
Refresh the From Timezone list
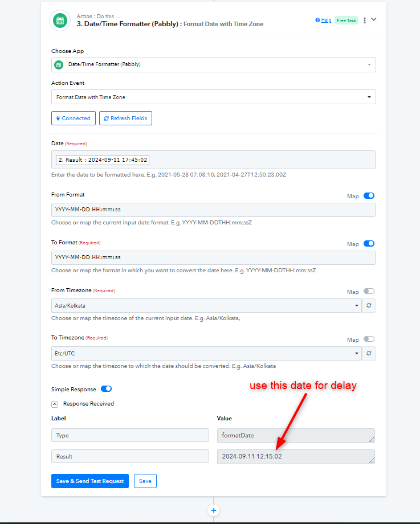[369, 305]
